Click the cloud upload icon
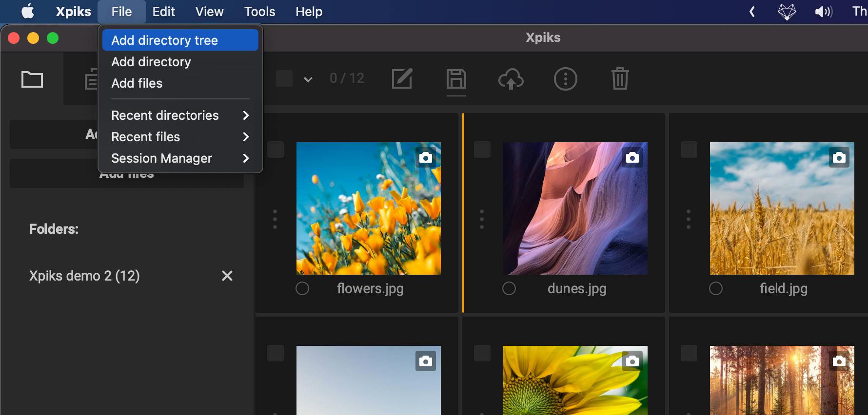The image size is (868, 415). 511,79
